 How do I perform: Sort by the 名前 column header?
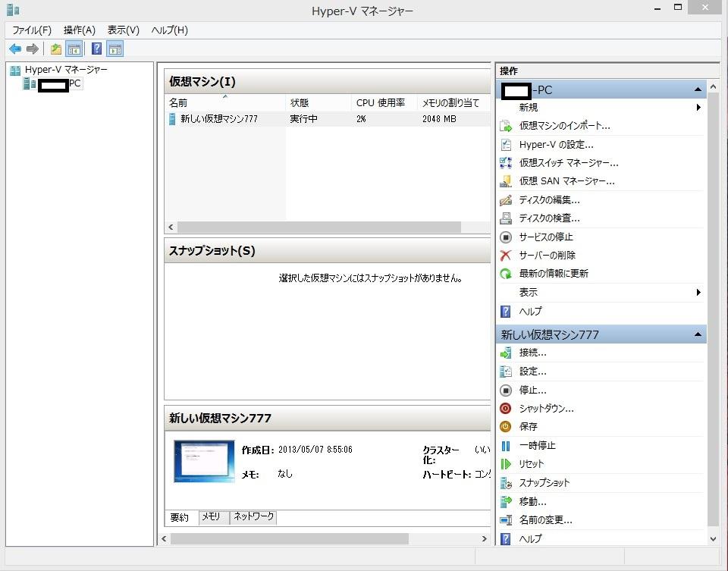(x=224, y=102)
